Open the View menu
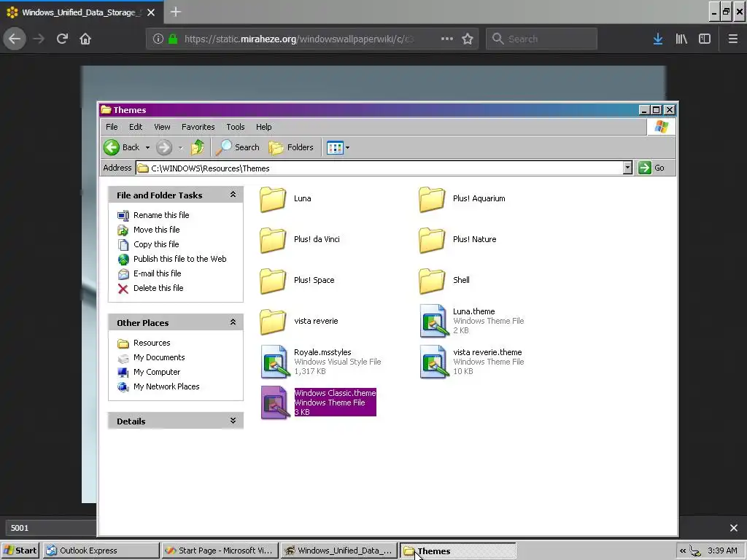 click(162, 127)
